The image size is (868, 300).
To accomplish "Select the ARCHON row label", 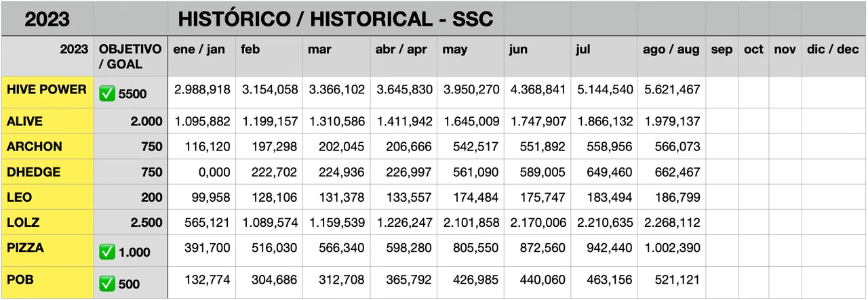I will [34, 147].
